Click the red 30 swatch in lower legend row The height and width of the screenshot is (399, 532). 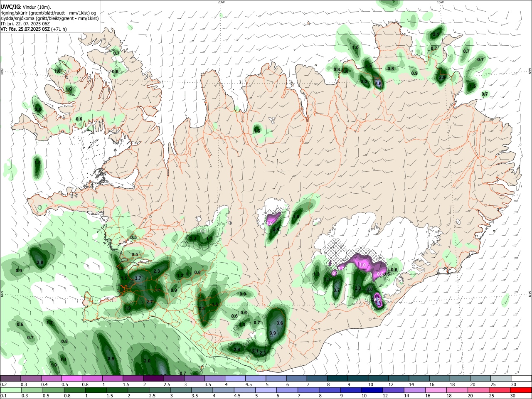(521, 390)
